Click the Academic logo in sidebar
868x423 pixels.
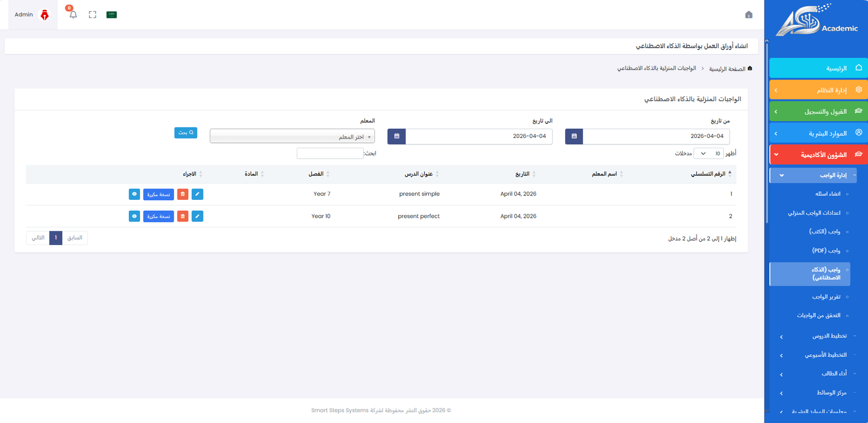(x=816, y=21)
